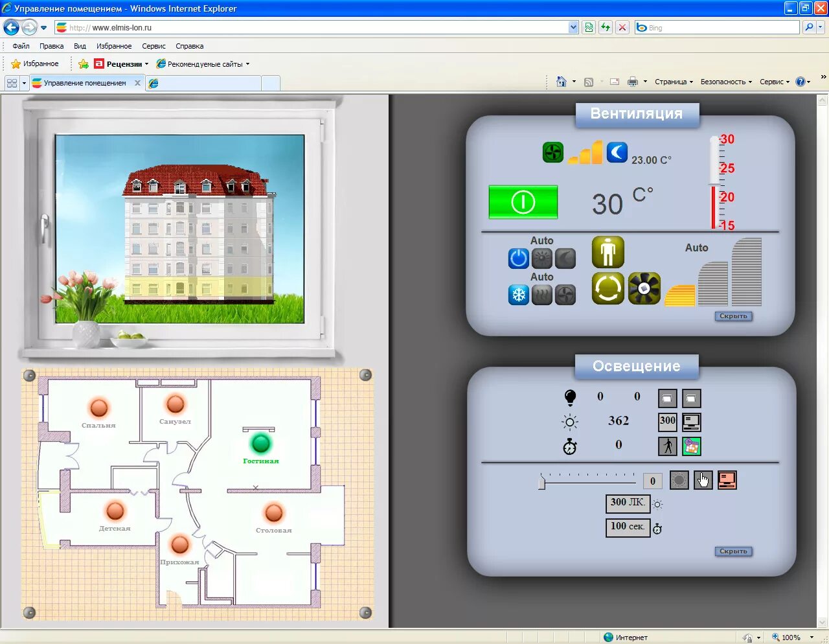Click the blue moon night-mode icon
Viewport: 829px width, 644px height.
617,152
